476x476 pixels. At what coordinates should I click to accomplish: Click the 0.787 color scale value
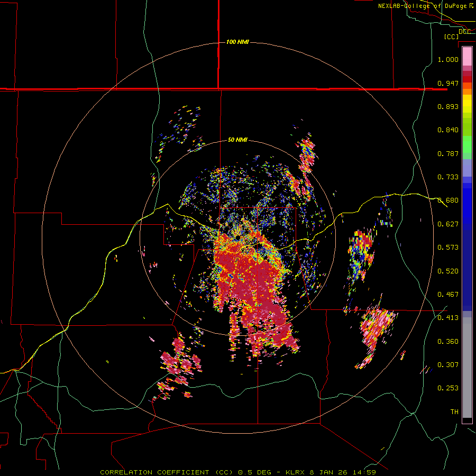[448, 153]
